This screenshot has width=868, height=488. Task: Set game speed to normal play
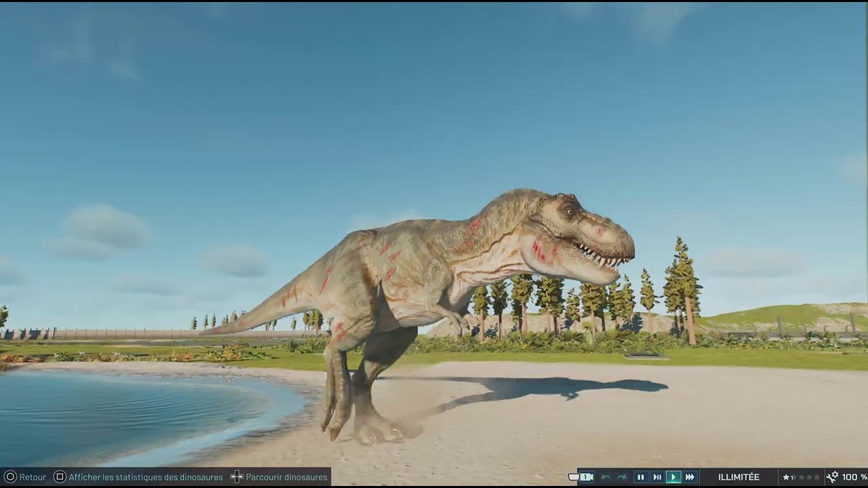point(673,477)
